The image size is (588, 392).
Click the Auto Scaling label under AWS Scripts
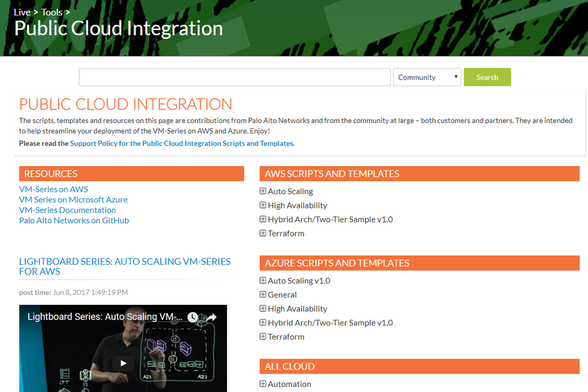point(290,191)
